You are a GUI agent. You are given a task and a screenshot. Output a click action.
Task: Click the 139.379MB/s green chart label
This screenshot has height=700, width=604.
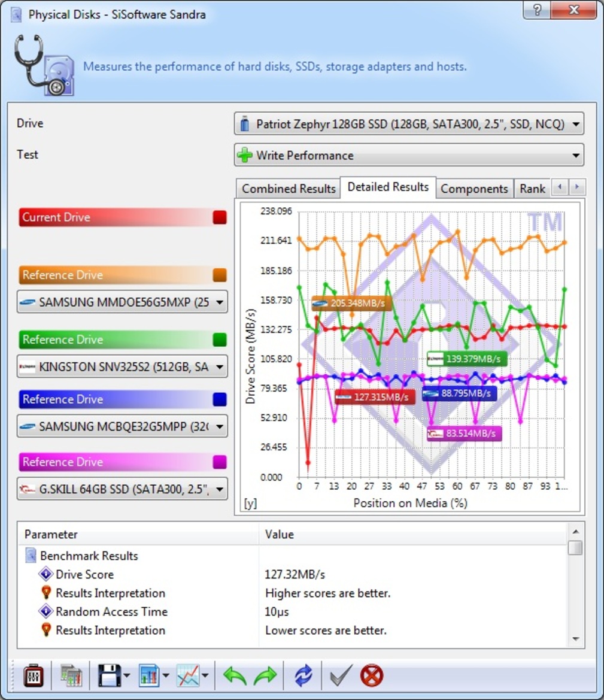(x=467, y=359)
